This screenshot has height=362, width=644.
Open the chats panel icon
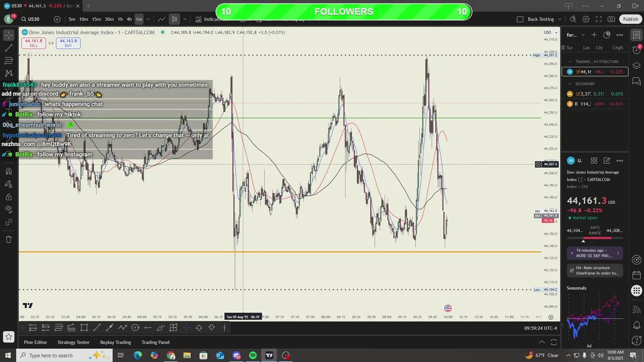pyautogui.click(x=636, y=81)
